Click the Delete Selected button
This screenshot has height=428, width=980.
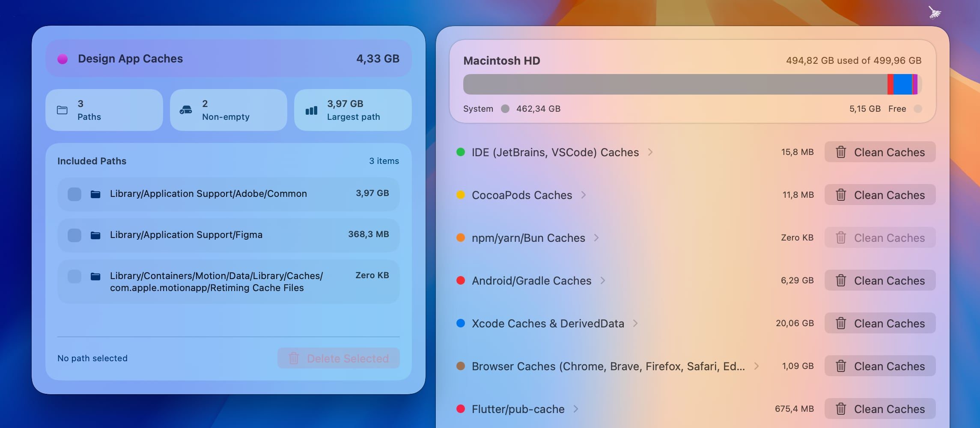pos(339,358)
